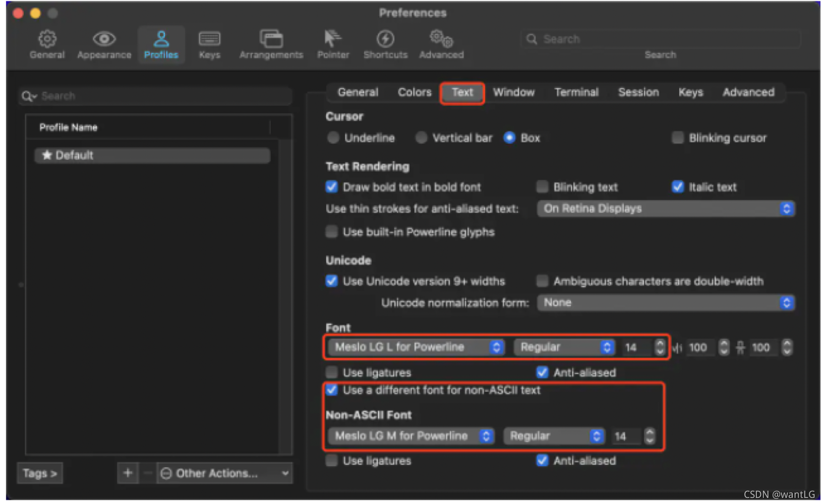Adjust the Non-ASCII font size 14 stepper

coord(650,435)
